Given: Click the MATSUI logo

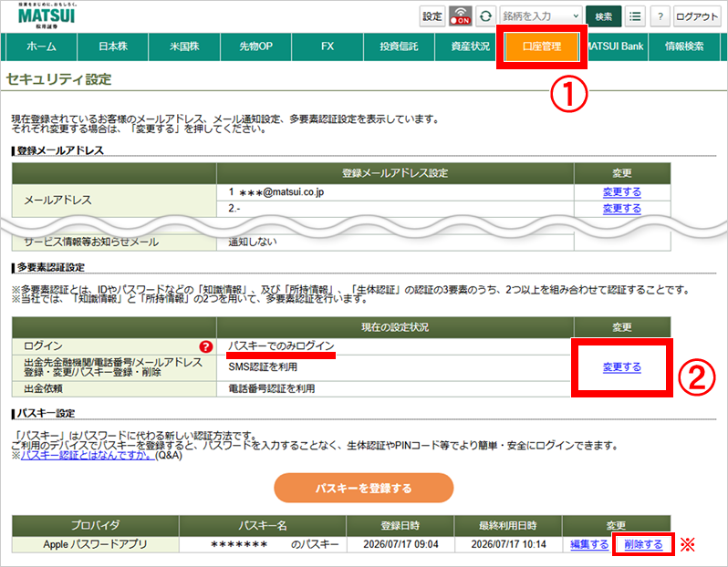Looking at the screenshot, I should click(x=47, y=15).
